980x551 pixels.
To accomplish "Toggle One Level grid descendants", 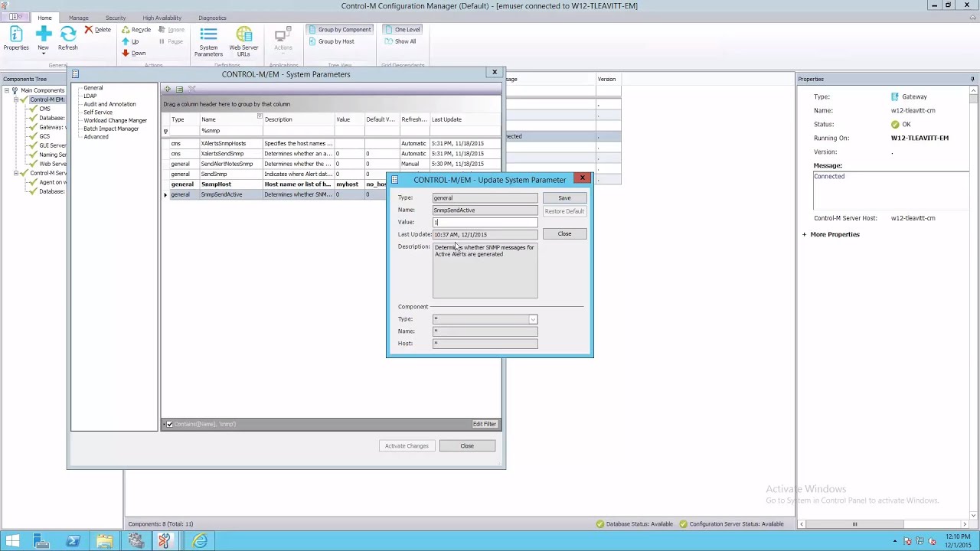I will (402, 30).
